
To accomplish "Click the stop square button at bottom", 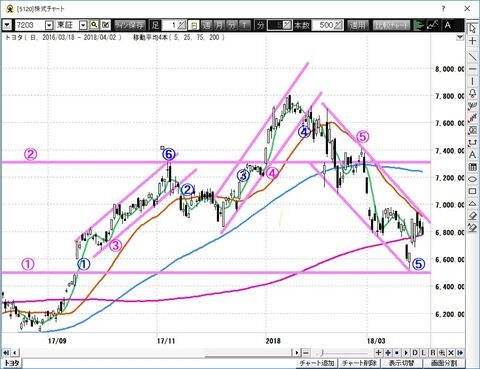I will 397,353.
